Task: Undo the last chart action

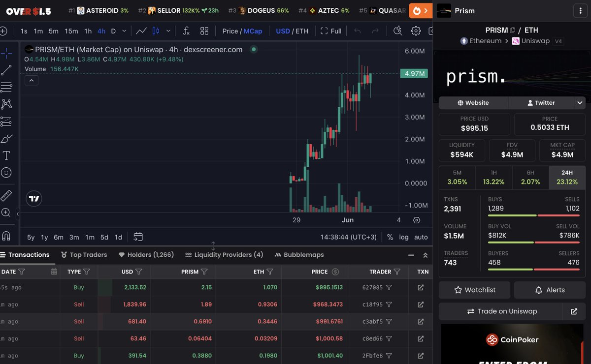Action: [358, 31]
